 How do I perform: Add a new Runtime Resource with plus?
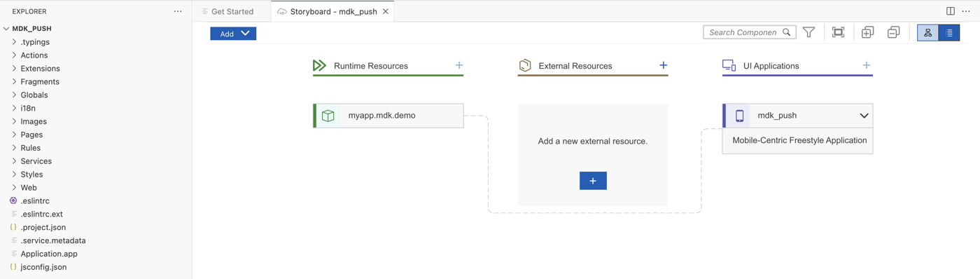[459, 65]
